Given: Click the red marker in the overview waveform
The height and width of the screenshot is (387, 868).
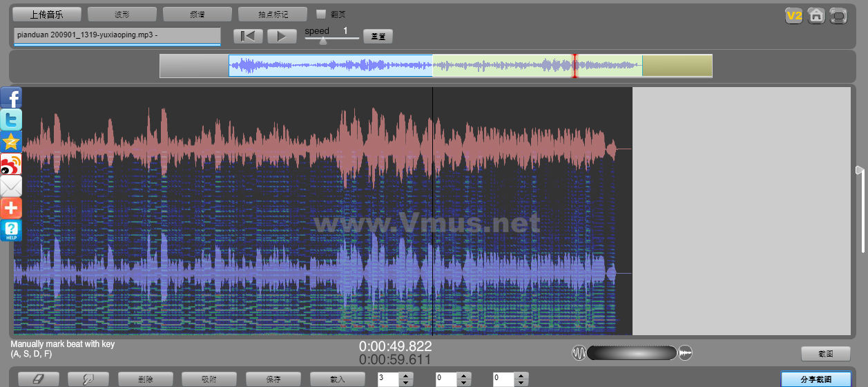Looking at the screenshot, I should pos(574,66).
